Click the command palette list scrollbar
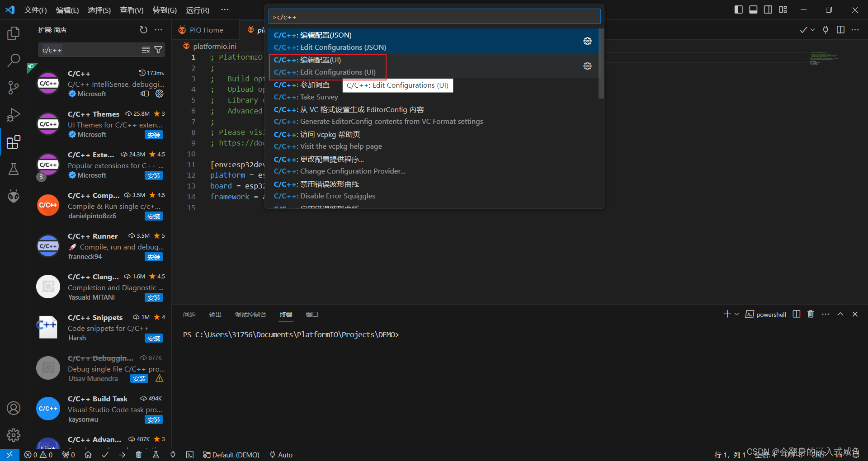 coord(601,63)
